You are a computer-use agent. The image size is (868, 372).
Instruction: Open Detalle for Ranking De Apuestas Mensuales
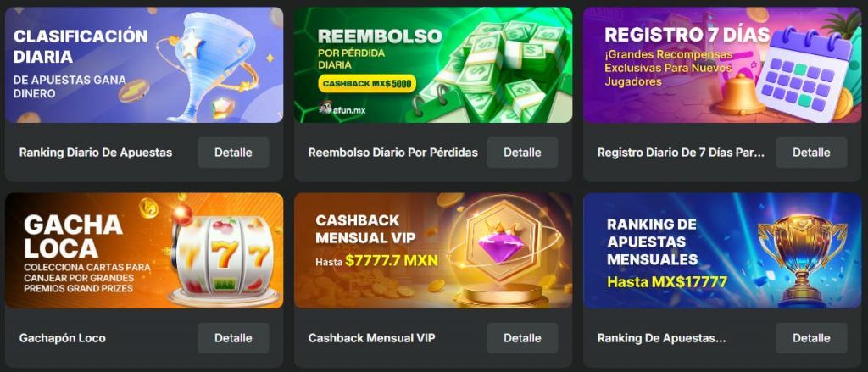tap(811, 337)
